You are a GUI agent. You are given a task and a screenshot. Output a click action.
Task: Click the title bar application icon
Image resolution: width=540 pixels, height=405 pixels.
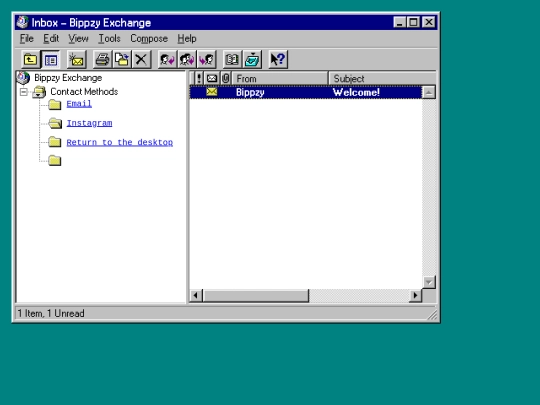click(x=22, y=22)
